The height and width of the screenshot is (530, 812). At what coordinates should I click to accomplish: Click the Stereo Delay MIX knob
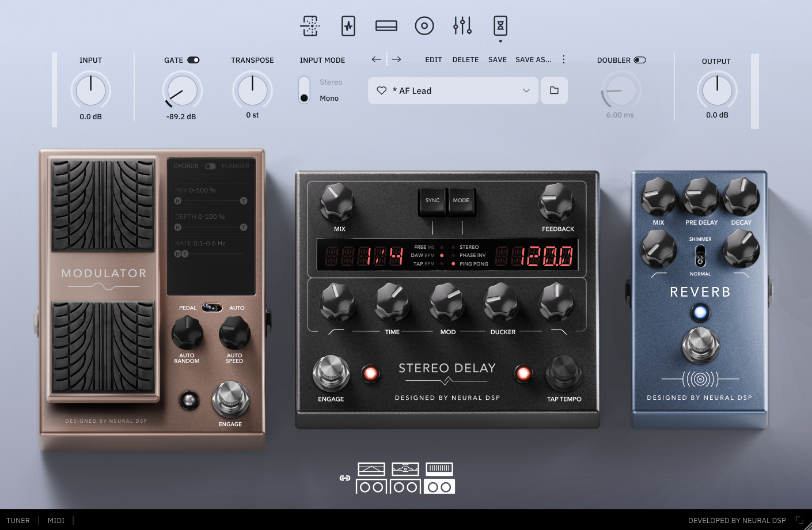click(x=337, y=203)
